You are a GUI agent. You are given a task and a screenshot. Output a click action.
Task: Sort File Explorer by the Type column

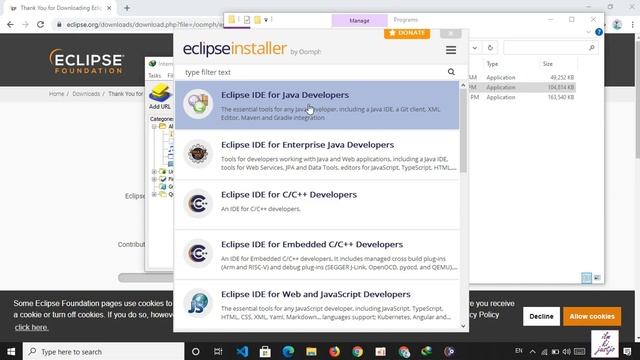tap(492, 64)
